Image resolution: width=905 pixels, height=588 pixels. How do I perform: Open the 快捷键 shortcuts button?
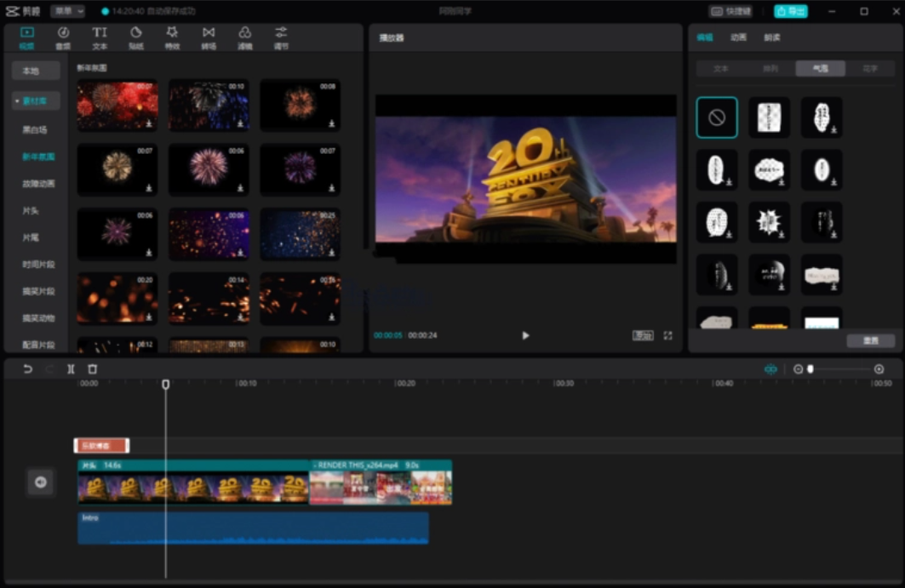(731, 11)
